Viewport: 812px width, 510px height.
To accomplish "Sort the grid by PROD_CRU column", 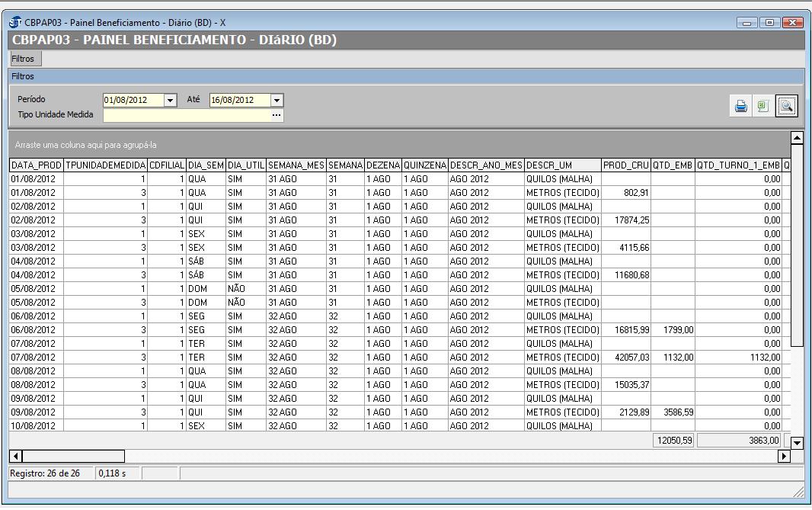I will [625, 165].
